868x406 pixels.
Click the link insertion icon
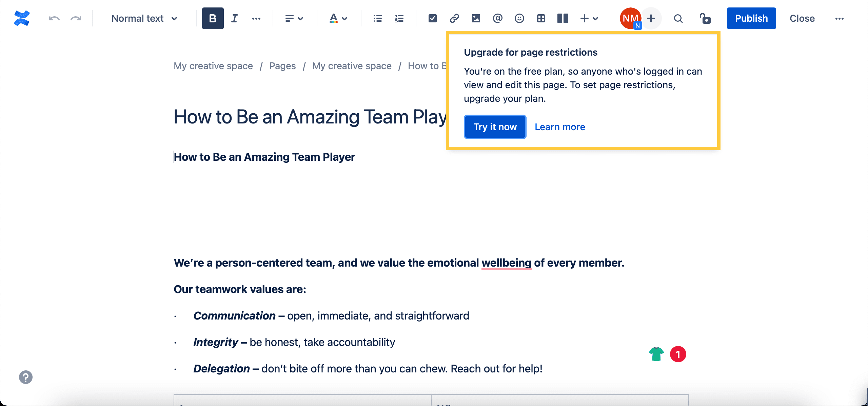tap(454, 18)
